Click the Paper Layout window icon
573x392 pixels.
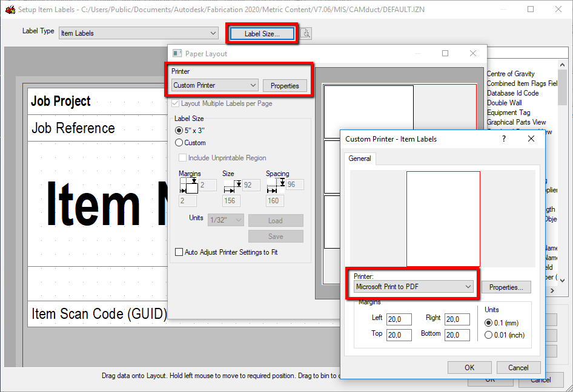pyautogui.click(x=176, y=53)
